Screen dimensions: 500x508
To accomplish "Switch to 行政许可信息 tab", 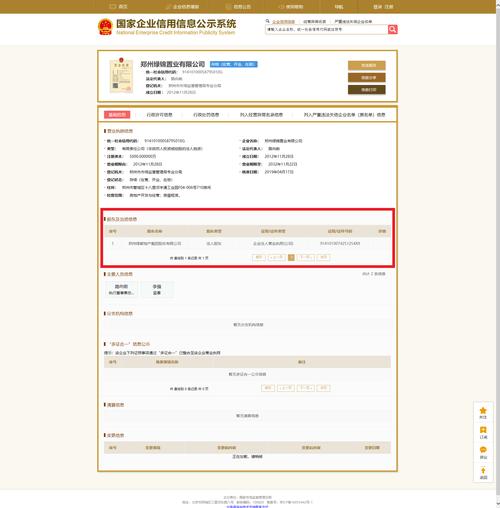I will tap(159, 115).
